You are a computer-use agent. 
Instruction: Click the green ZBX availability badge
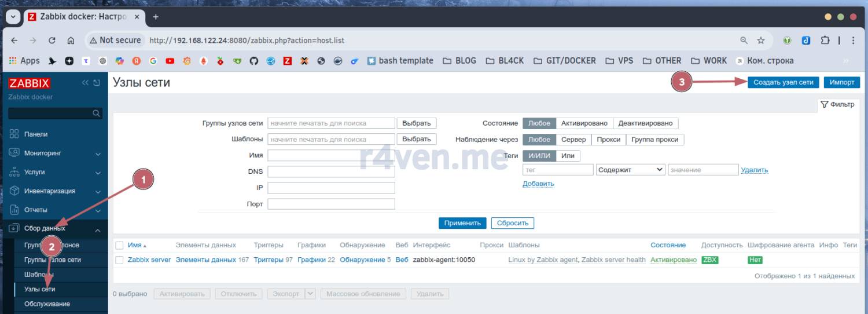pos(709,260)
